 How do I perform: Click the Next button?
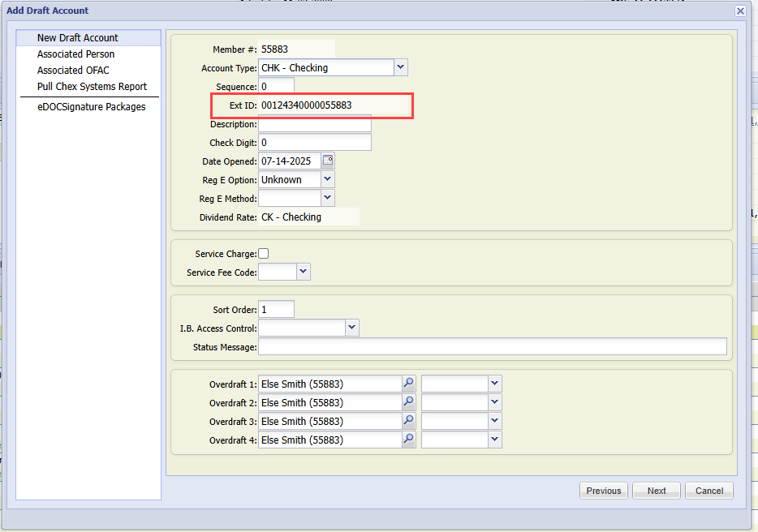656,491
